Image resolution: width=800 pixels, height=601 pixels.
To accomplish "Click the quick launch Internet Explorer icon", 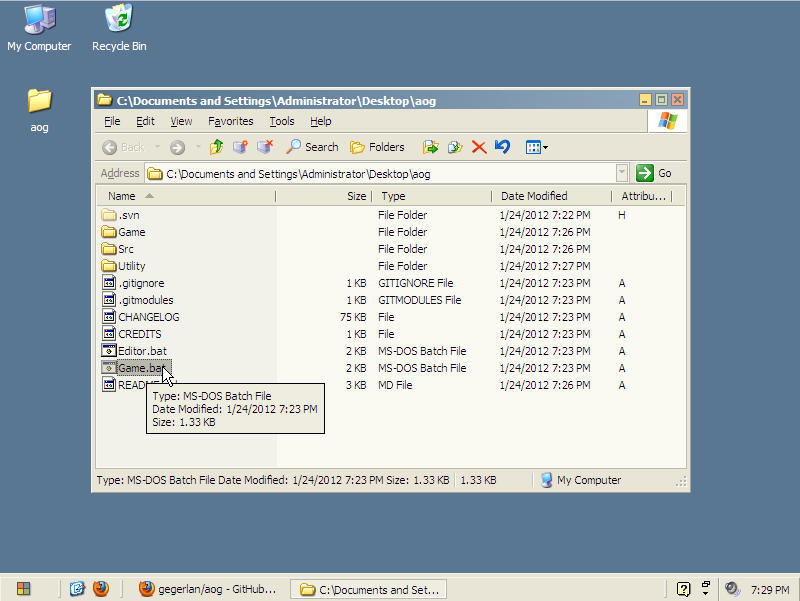I will coord(77,589).
